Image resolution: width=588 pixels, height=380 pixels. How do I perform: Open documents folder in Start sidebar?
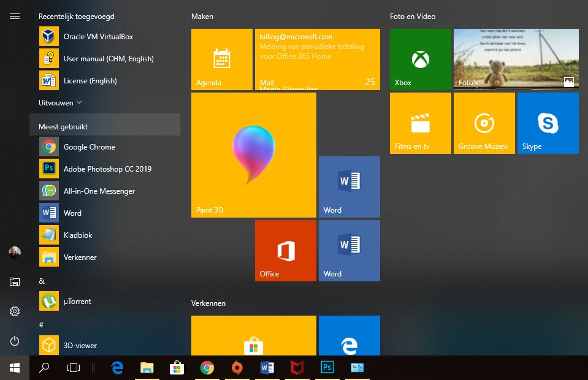click(15, 282)
